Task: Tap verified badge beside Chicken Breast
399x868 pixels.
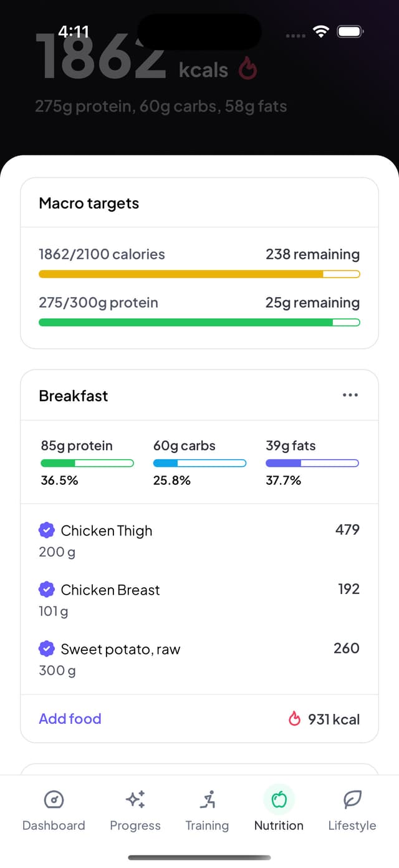Action: coord(47,590)
